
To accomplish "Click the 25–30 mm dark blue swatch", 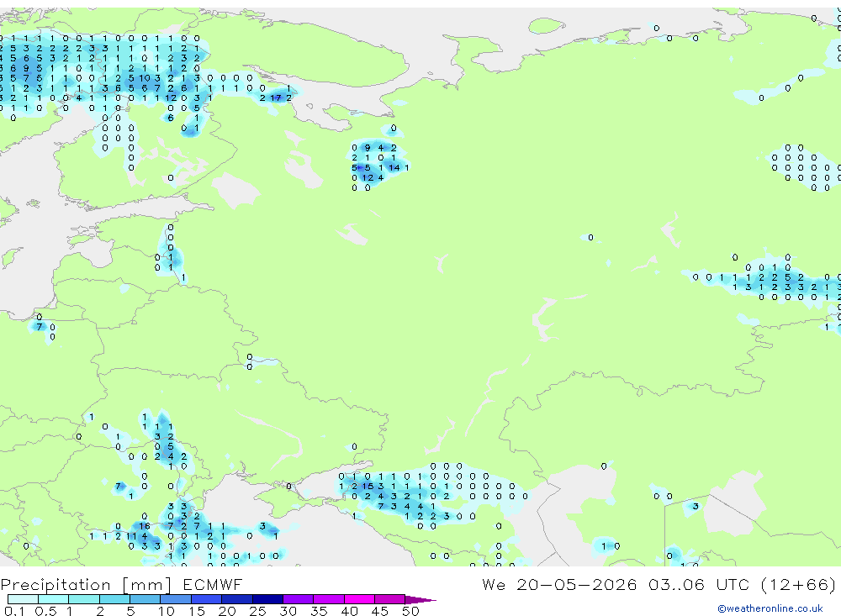I will [267, 599].
